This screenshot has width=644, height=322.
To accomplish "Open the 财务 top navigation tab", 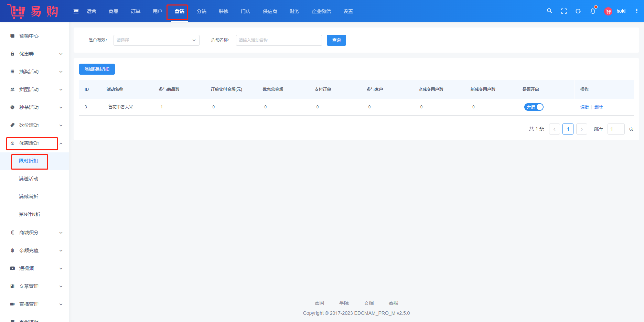I will 294,11.
